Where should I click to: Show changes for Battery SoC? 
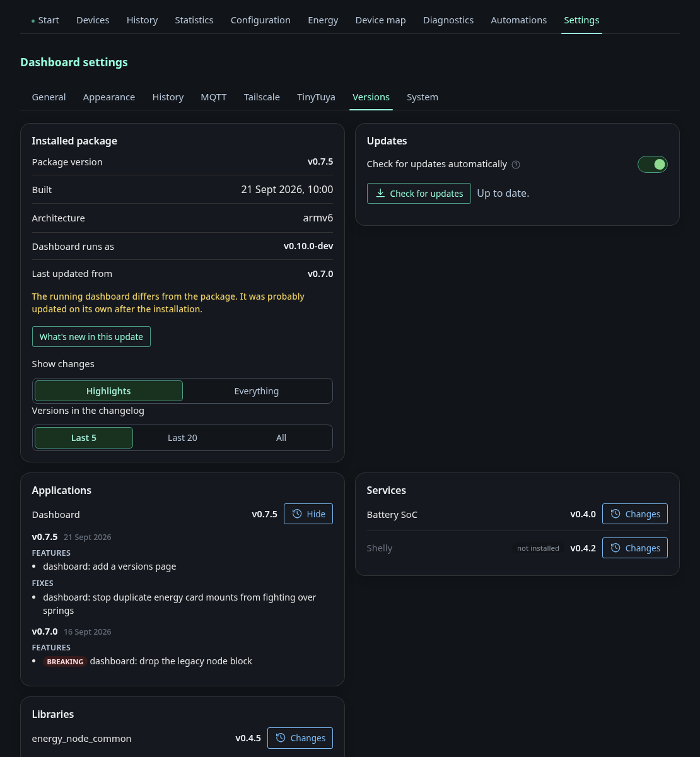635,514
